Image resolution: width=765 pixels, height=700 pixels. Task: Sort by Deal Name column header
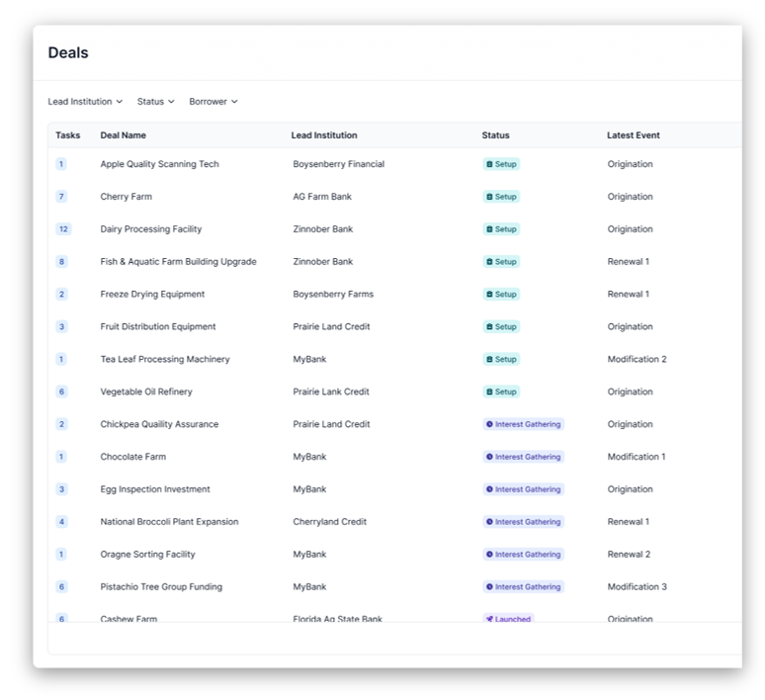123,135
